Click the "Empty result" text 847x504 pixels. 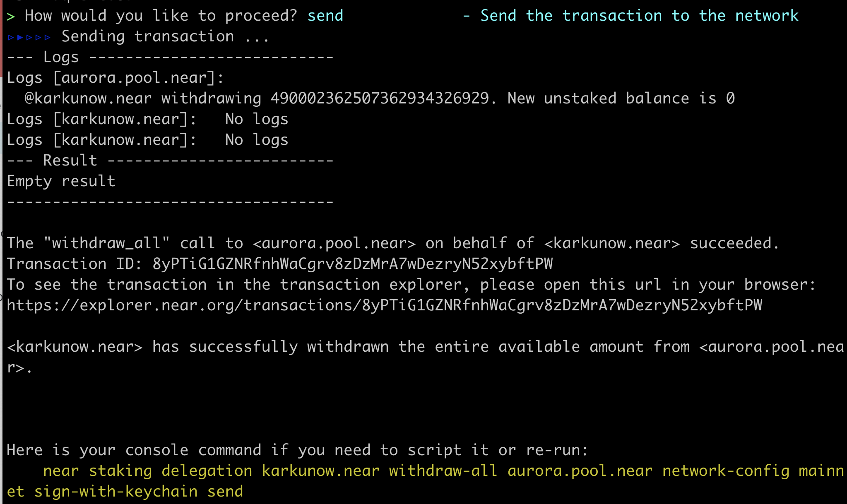tap(61, 181)
